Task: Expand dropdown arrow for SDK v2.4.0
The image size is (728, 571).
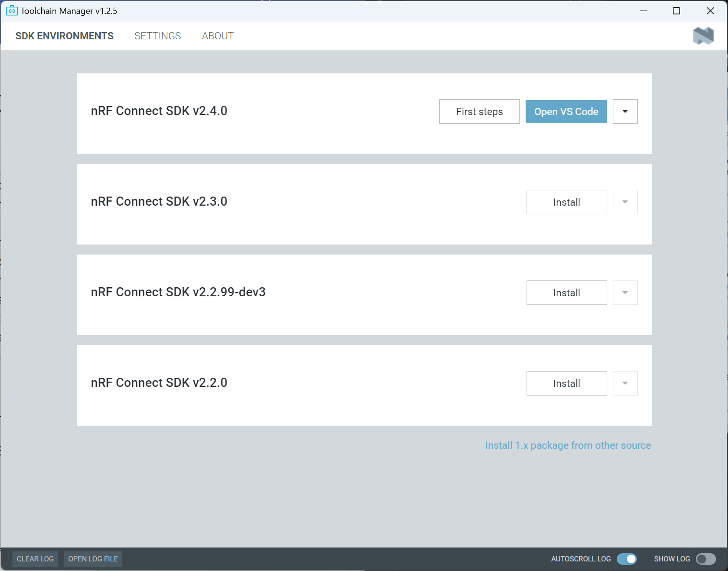Action: coord(625,112)
